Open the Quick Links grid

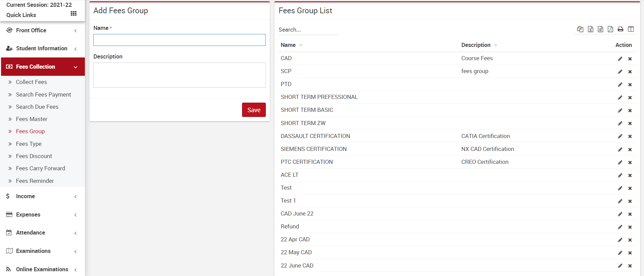point(73,14)
